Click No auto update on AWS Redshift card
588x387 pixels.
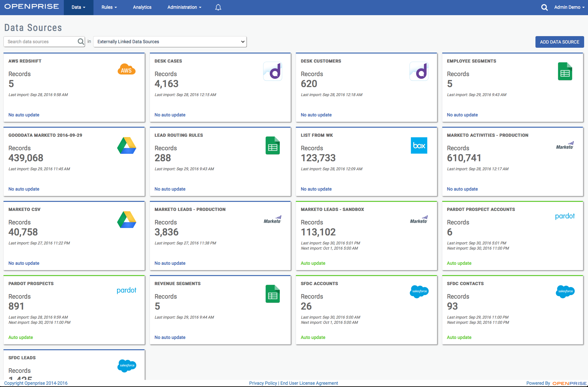click(x=24, y=115)
